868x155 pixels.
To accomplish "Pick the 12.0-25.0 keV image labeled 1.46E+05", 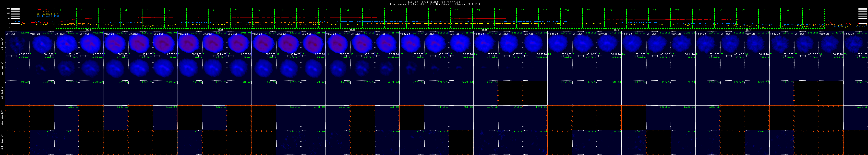I will pos(116,93).
